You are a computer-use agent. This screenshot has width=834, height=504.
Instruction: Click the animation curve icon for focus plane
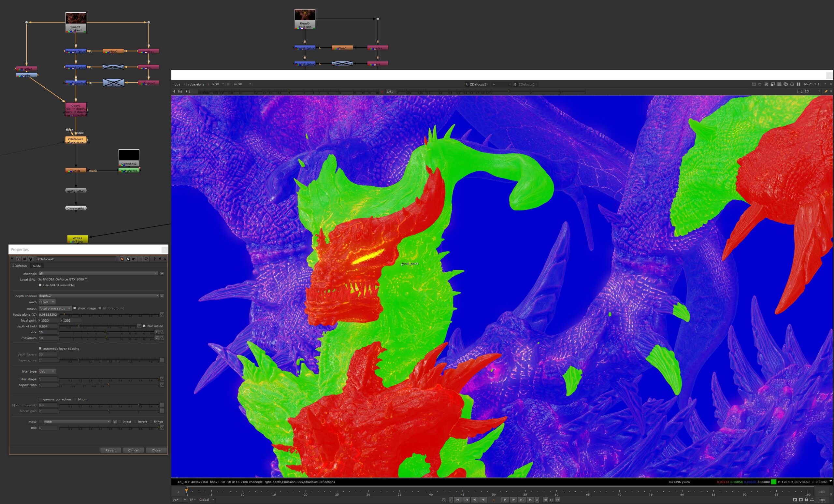[x=162, y=314]
